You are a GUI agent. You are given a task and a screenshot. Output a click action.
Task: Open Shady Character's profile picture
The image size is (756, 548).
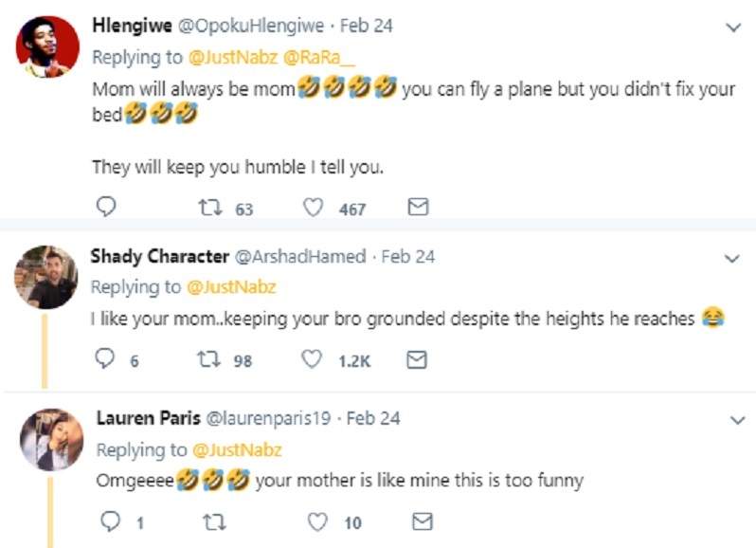pos(46,276)
